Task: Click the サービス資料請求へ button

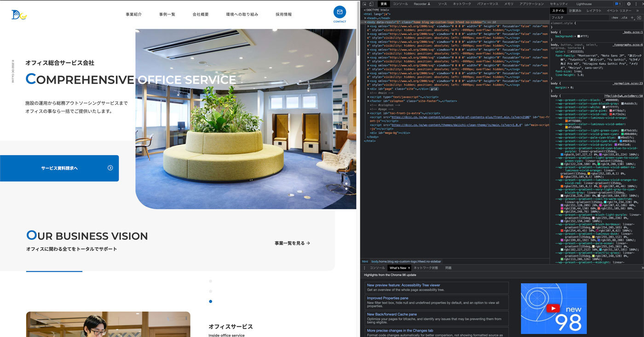Action: tap(59, 168)
